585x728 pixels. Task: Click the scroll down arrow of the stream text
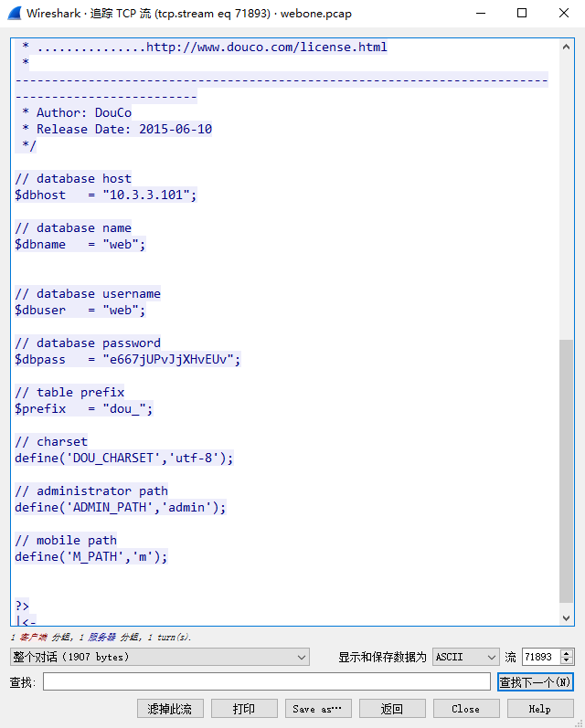(566, 618)
